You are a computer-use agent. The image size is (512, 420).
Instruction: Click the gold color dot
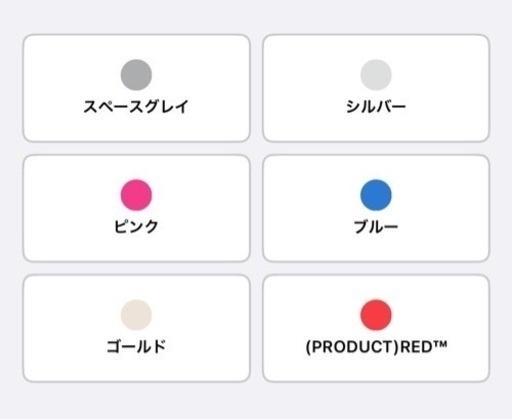point(136,315)
